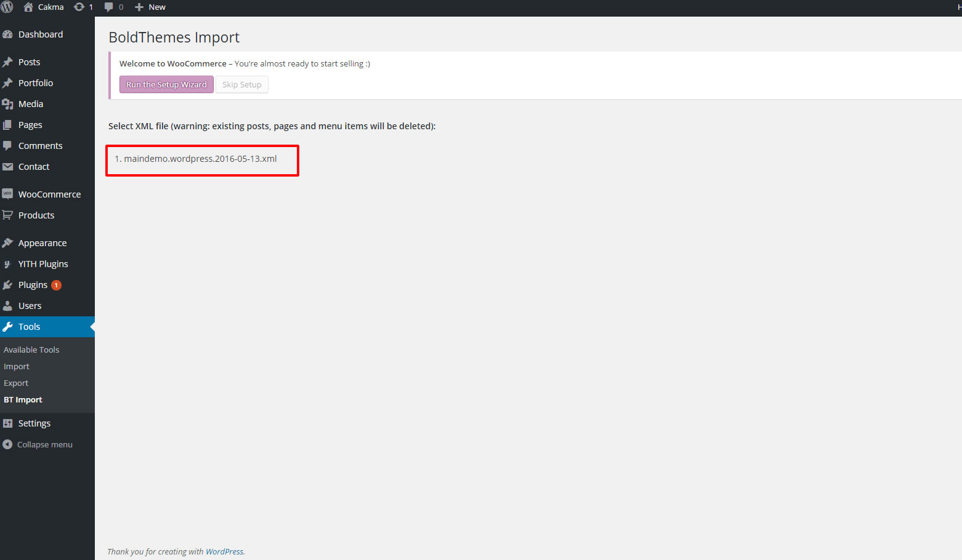Select BT Import submenu item
The image size is (962, 560).
click(x=23, y=399)
